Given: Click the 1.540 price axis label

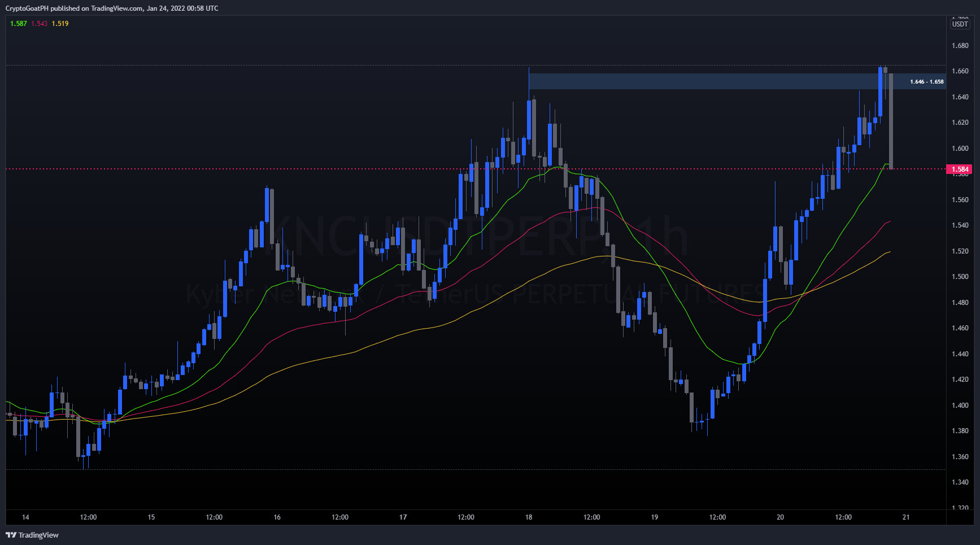Looking at the screenshot, I should pos(960,225).
